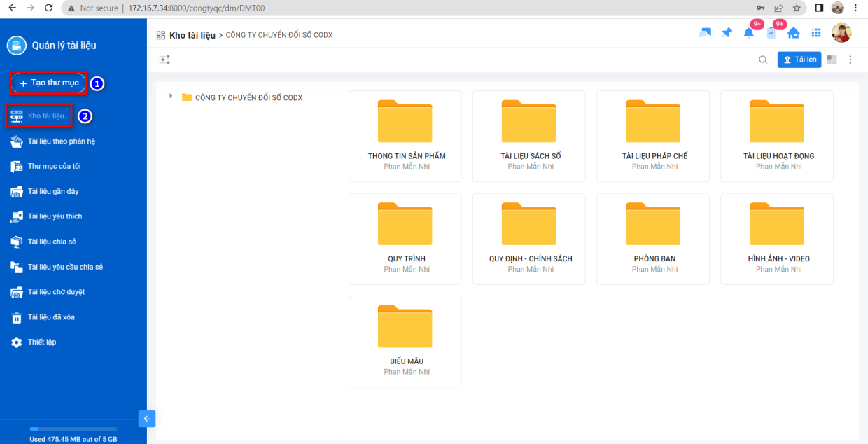Open the three-dot more options menu

coord(850,60)
